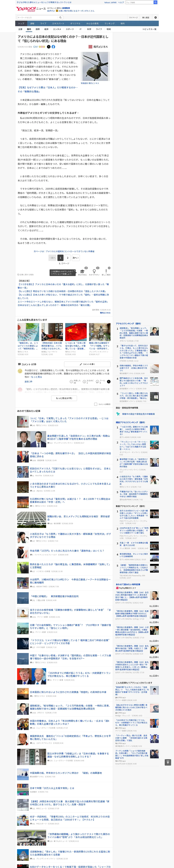The image size is (174, 868).
Task: Focus the キーワードを入力 search field
Action: coord(38,18)
